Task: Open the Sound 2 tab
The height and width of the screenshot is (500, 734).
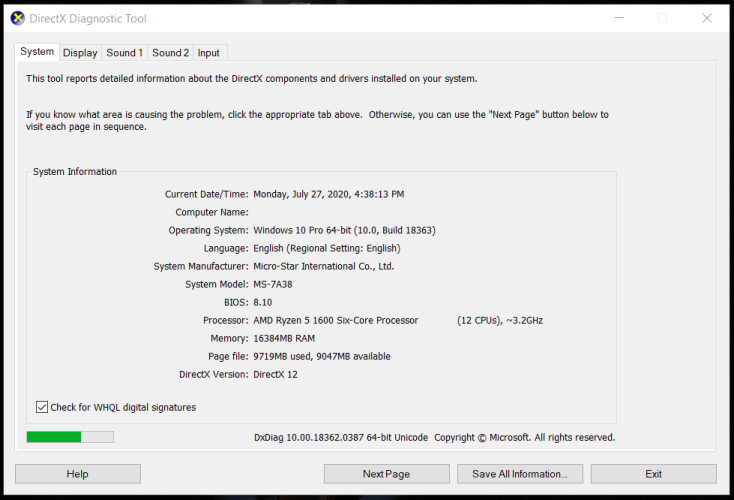Action: click(170, 53)
